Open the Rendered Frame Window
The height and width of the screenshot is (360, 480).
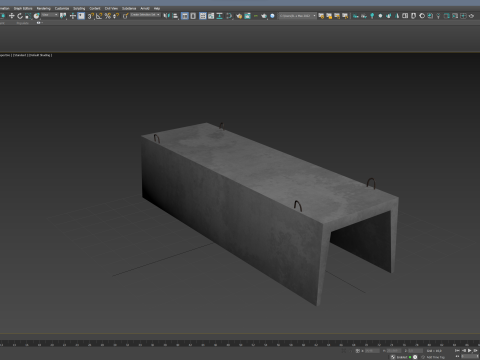pyautogui.click(x=247, y=16)
